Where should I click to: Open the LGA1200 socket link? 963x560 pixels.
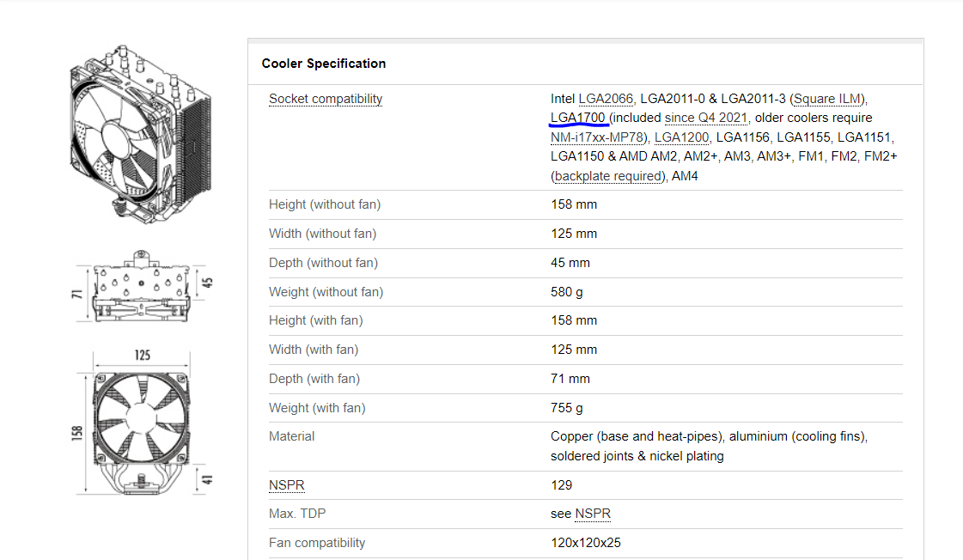point(682,137)
